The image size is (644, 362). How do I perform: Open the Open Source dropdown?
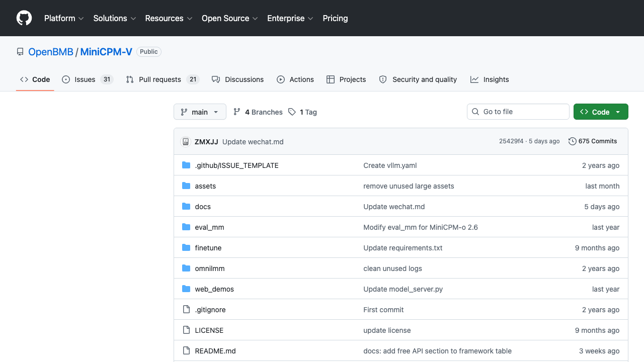coord(230,18)
